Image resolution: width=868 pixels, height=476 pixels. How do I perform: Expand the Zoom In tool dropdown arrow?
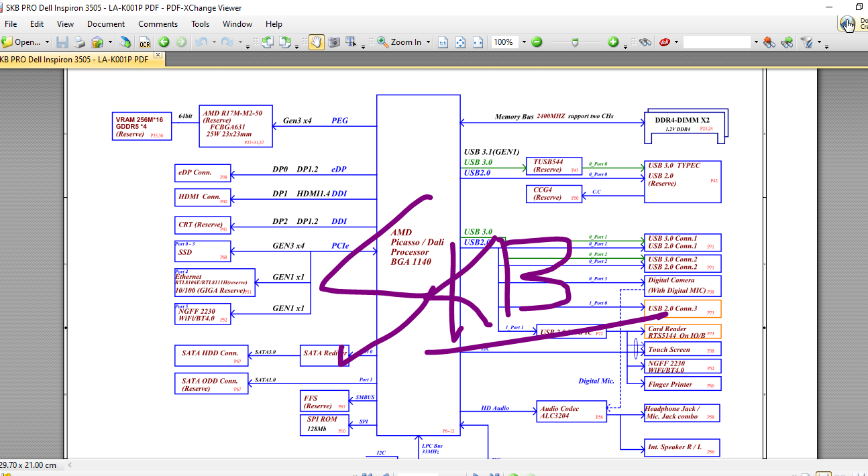[428, 42]
